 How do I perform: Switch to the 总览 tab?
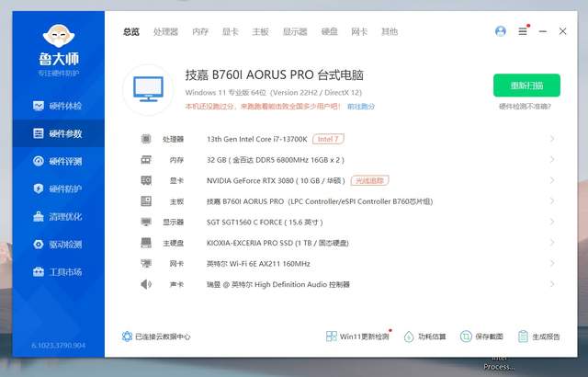coord(131,32)
